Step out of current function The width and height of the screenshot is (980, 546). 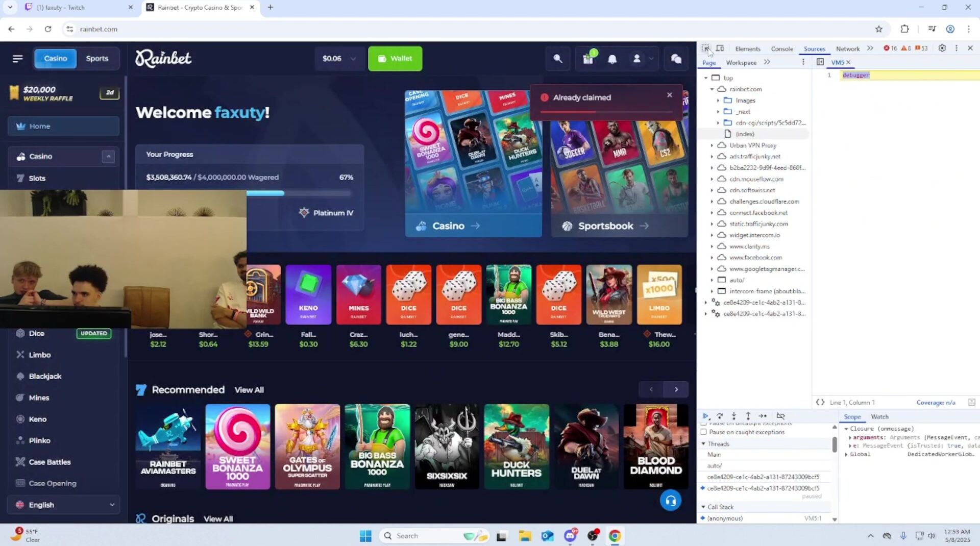(x=748, y=416)
